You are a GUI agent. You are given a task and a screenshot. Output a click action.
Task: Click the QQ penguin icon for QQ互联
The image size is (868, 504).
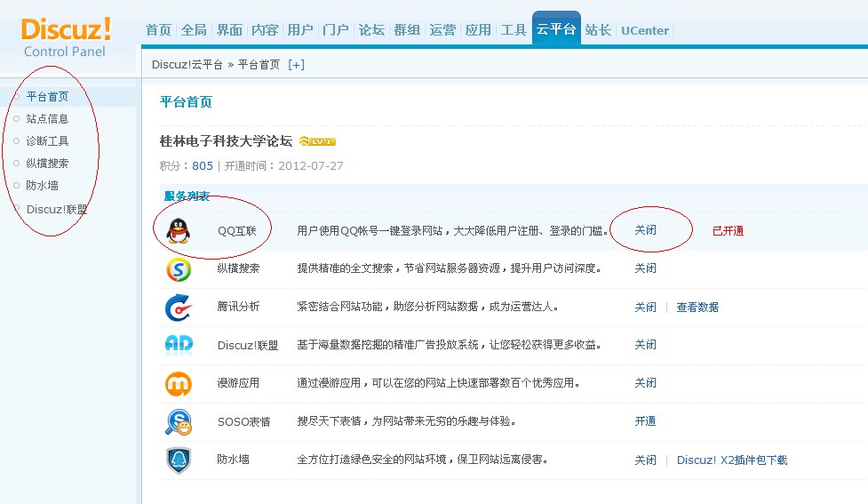[x=179, y=230]
